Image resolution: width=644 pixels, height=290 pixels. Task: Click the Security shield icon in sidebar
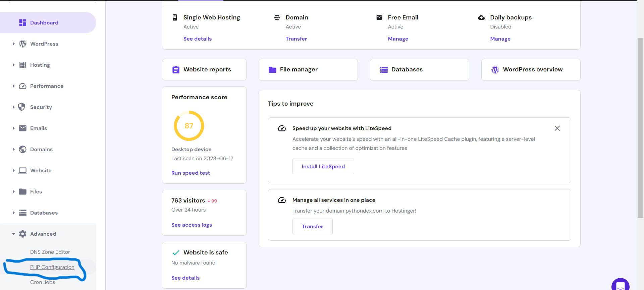pyautogui.click(x=22, y=107)
